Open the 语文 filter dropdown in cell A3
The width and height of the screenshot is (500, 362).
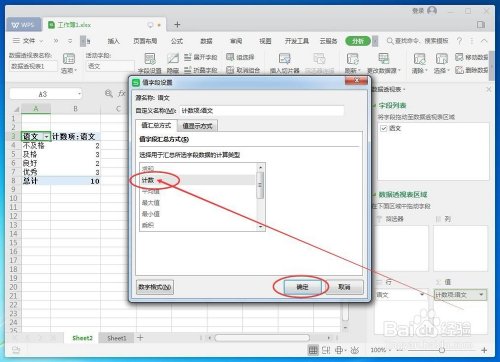[x=46, y=137]
